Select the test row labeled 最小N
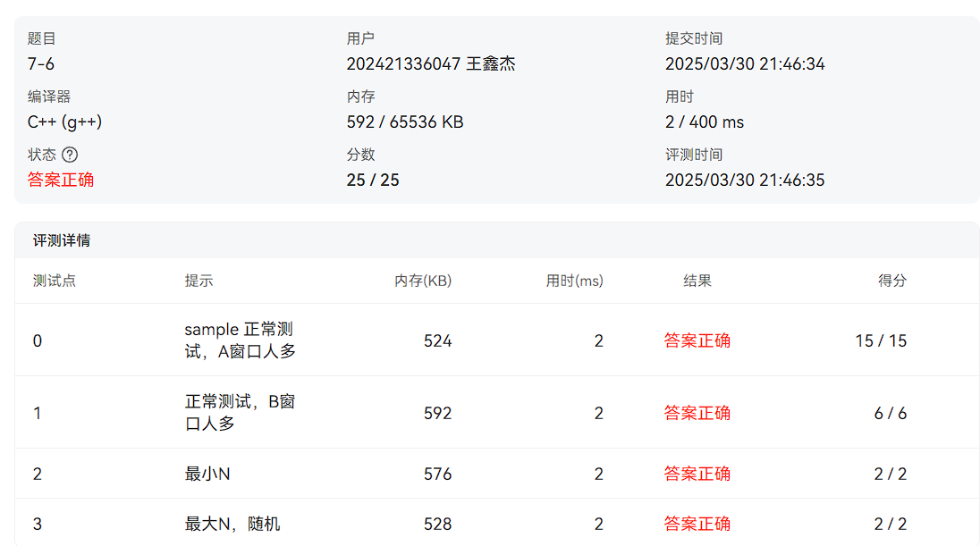Screen dimensions: 980x546 coord(207,474)
